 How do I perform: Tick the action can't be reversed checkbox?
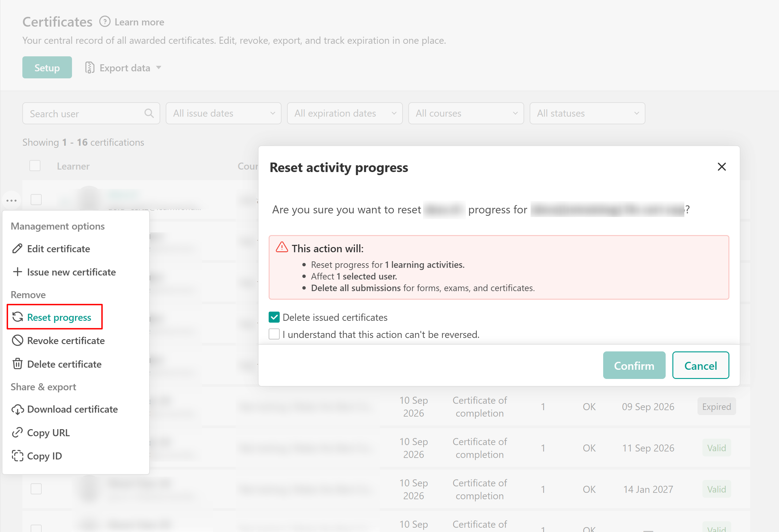274,334
